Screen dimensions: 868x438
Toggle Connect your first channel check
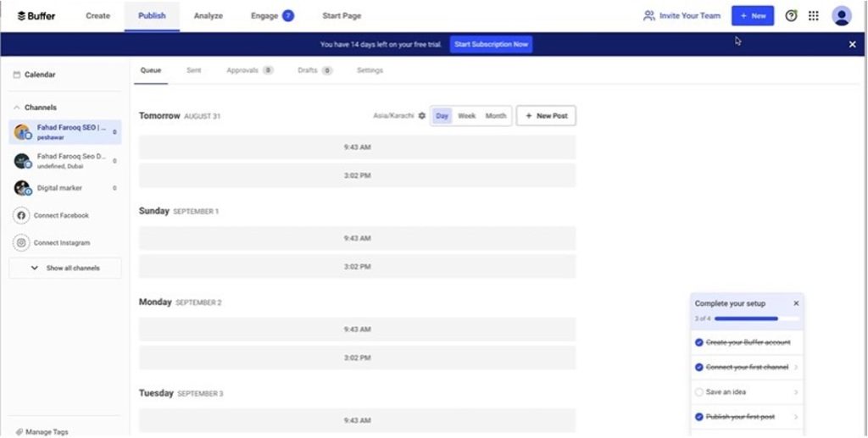[698, 367]
